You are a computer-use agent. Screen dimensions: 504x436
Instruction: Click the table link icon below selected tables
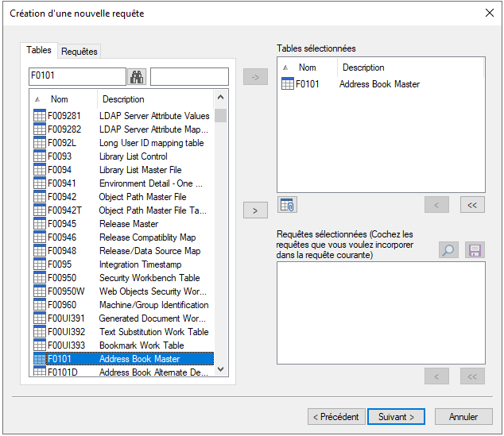tap(287, 205)
